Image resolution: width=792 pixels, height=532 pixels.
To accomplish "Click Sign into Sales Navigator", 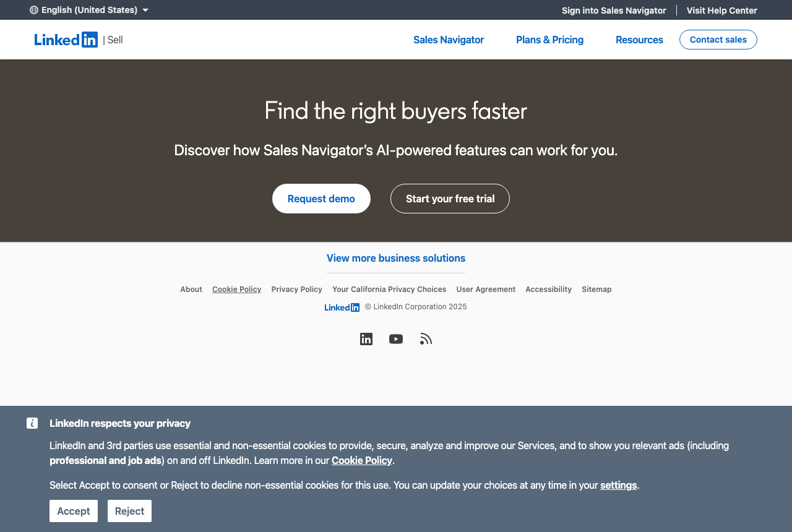I will [614, 11].
